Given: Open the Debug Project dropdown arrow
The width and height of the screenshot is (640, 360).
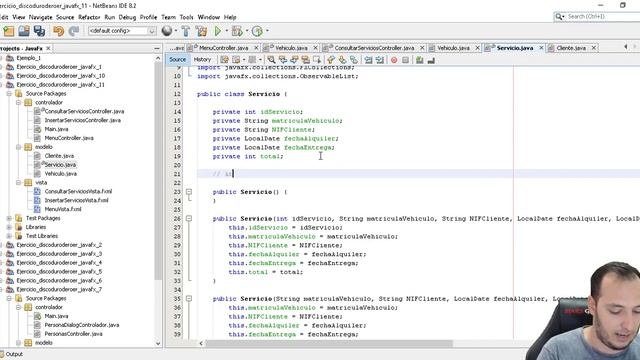Looking at the screenshot, I should (x=247, y=31).
